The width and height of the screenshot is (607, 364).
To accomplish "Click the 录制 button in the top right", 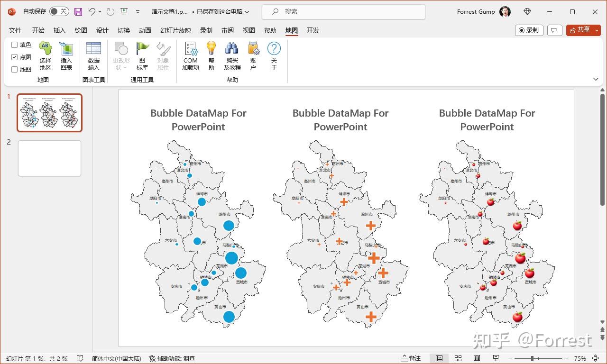I will pyautogui.click(x=529, y=30).
